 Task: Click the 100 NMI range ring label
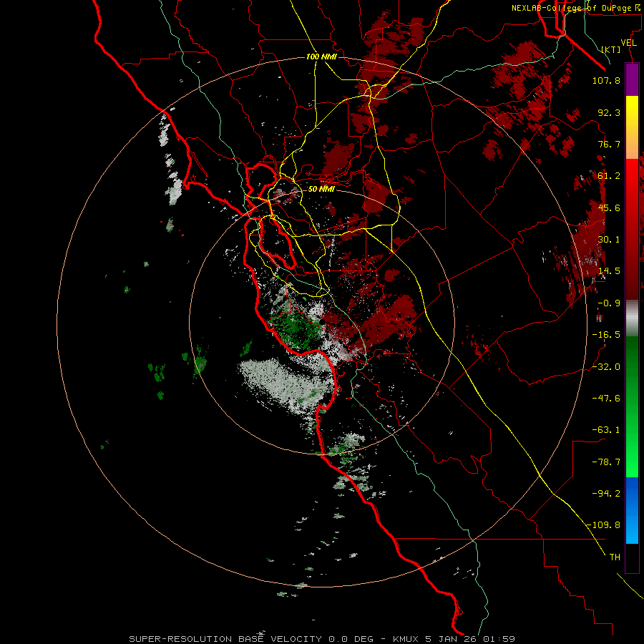321,57
